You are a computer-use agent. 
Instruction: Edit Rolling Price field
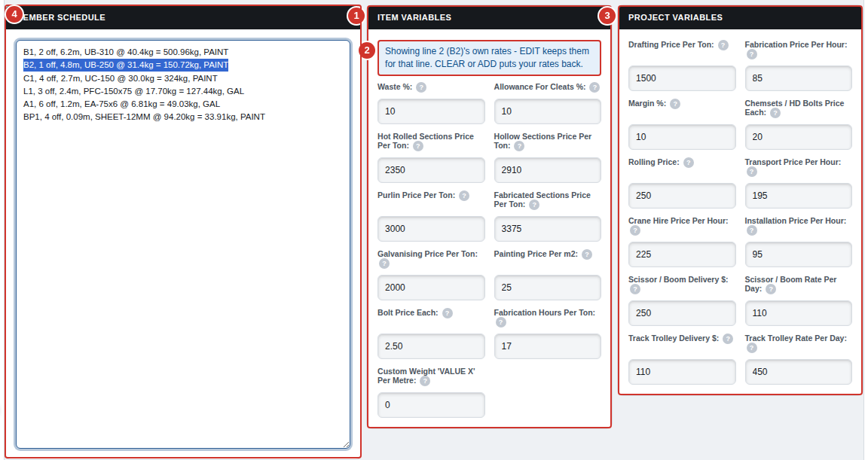coord(682,196)
